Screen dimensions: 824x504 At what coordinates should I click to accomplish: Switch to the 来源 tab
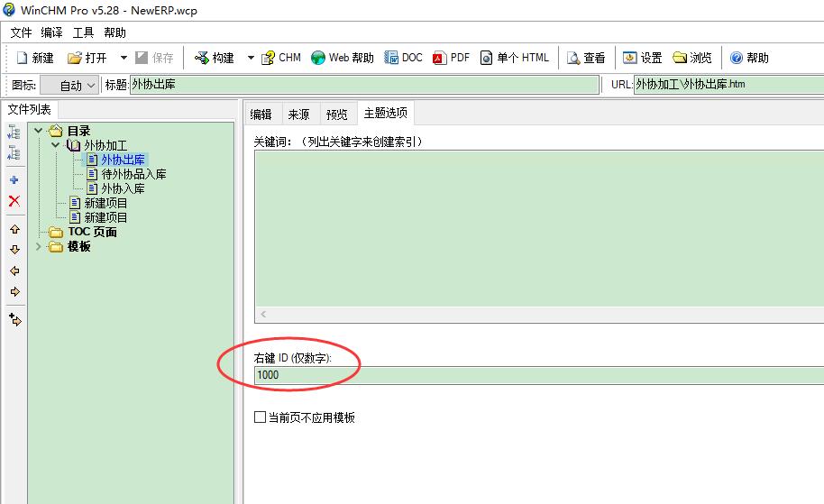299,114
